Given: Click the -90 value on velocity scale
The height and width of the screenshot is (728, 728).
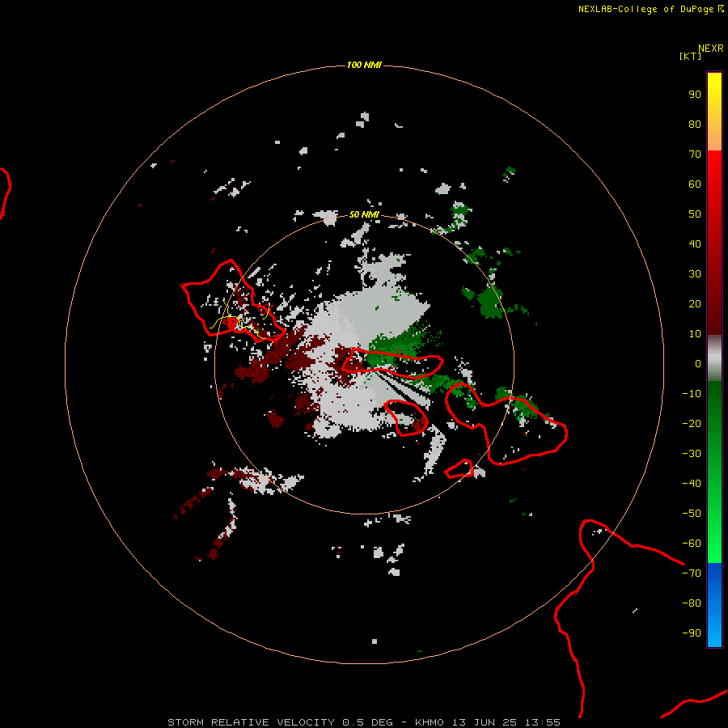Looking at the screenshot, I should click(x=692, y=633).
